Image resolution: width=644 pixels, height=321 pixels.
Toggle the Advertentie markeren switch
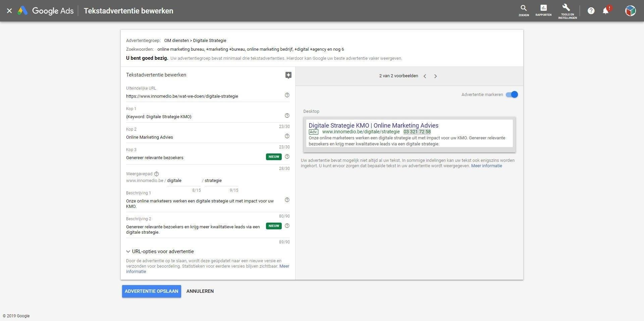pyautogui.click(x=512, y=95)
